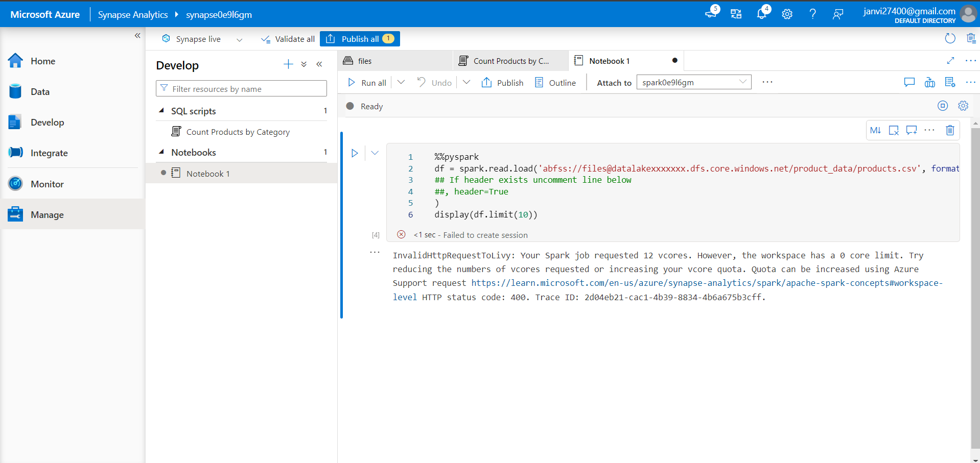Open Azure notifications bell
980x463 pixels.
(761, 14)
